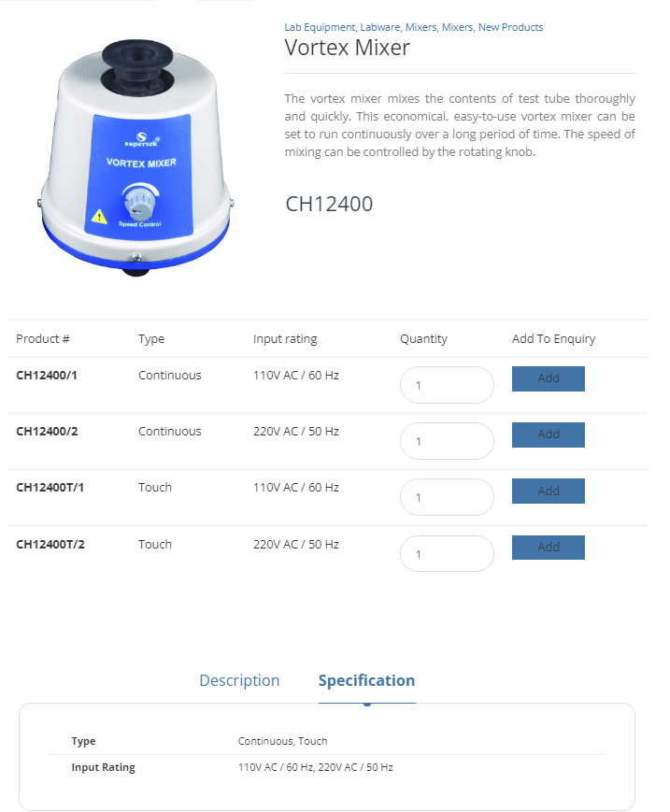The height and width of the screenshot is (812, 670).
Task: Select the Specification tab
Action: (366, 680)
